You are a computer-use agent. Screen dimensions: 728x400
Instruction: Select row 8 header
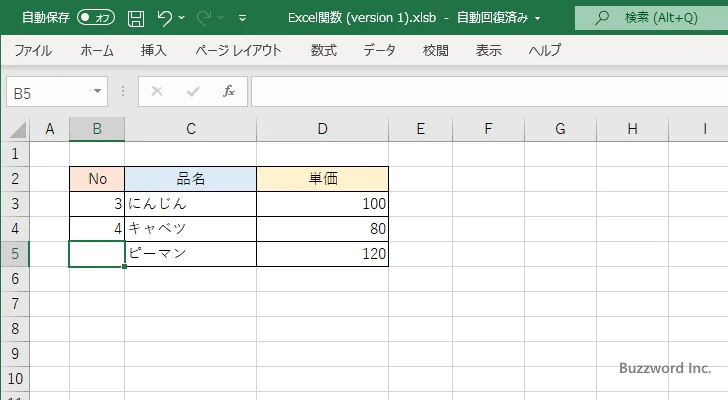pos(15,329)
